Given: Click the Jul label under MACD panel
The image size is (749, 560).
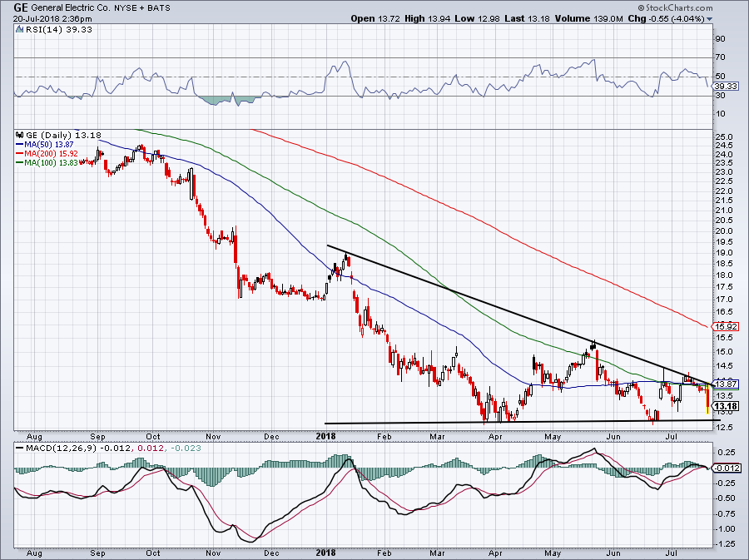Looking at the screenshot, I should (x=672, y=553).
